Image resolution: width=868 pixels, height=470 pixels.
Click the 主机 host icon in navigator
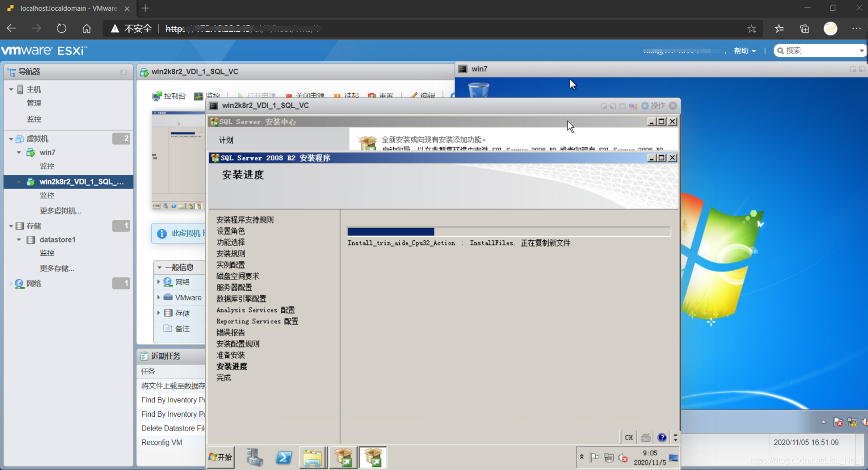click(21, 89)
